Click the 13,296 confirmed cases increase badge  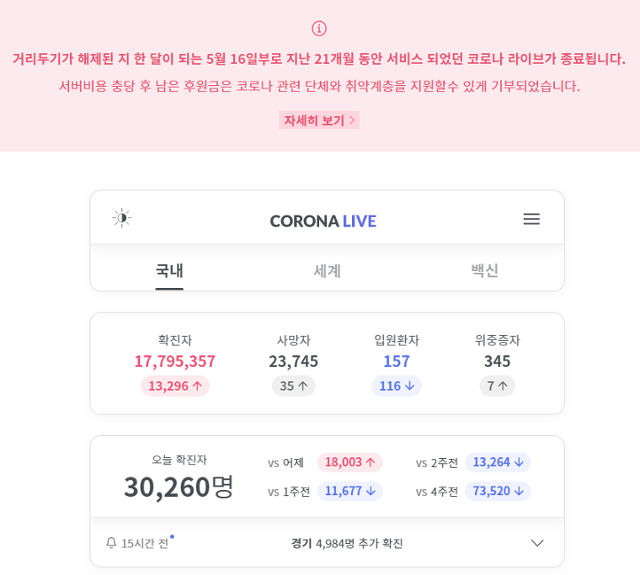tap(175, 386)
